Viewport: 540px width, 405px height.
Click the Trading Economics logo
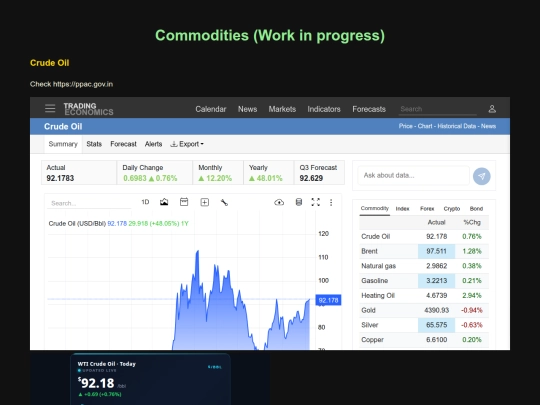click(89, 109)
